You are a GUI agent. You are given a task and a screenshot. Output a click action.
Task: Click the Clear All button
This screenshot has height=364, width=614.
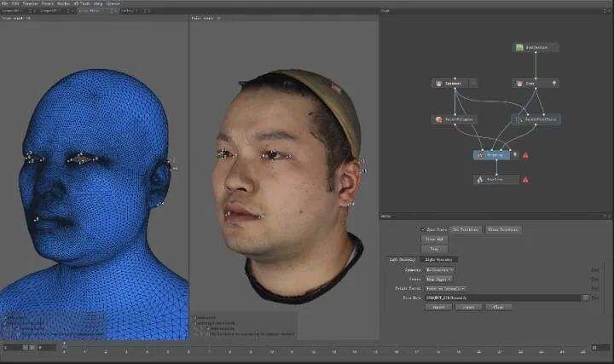[x=434, y=240]
